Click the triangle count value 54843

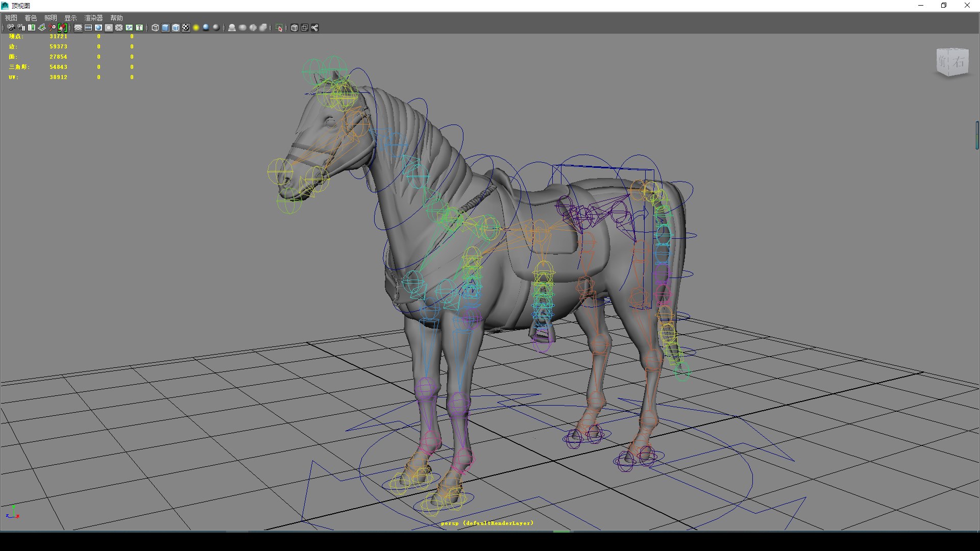point(58,67)
